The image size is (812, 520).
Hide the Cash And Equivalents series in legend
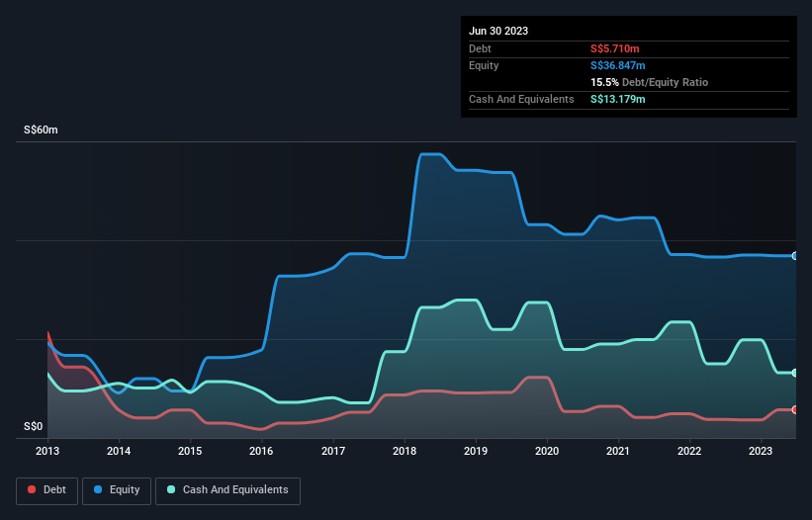[227, 489]
